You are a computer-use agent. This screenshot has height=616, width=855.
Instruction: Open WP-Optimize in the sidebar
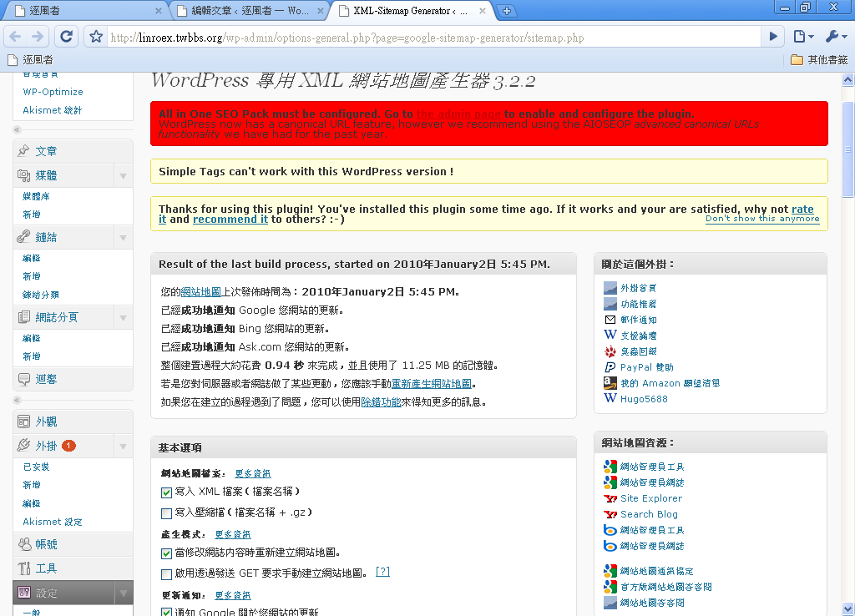tap(53, 92)
